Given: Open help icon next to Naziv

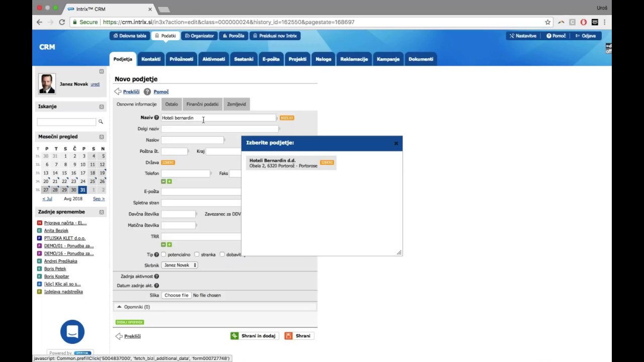Looking at the screenshot, I should point(156,118).
